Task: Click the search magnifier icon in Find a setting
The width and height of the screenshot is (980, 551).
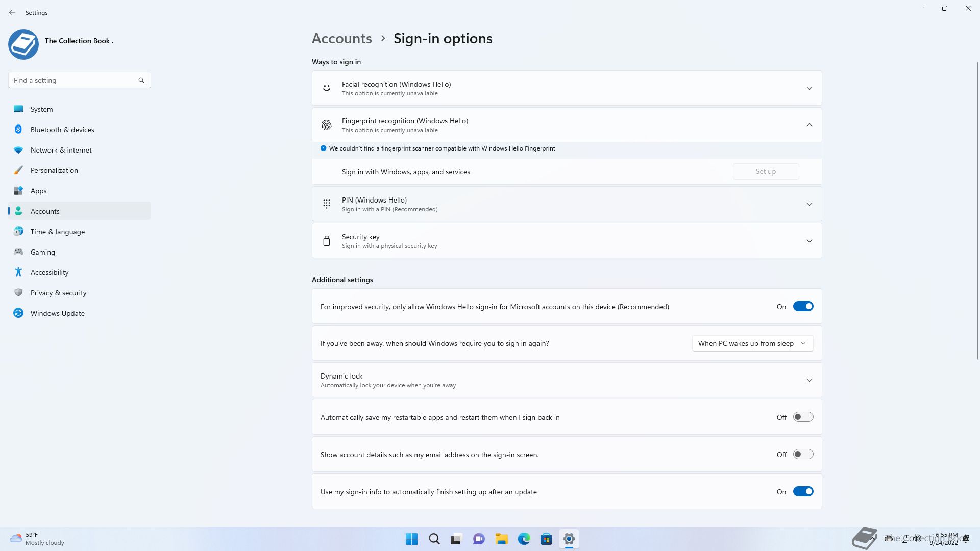Action: [x=141, y=80]
